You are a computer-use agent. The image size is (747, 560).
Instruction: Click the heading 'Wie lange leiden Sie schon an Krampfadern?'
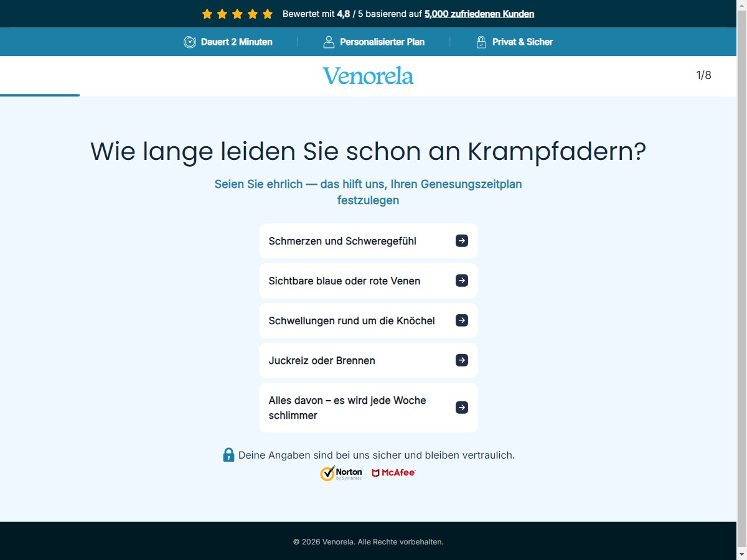(x=369, y=151)
